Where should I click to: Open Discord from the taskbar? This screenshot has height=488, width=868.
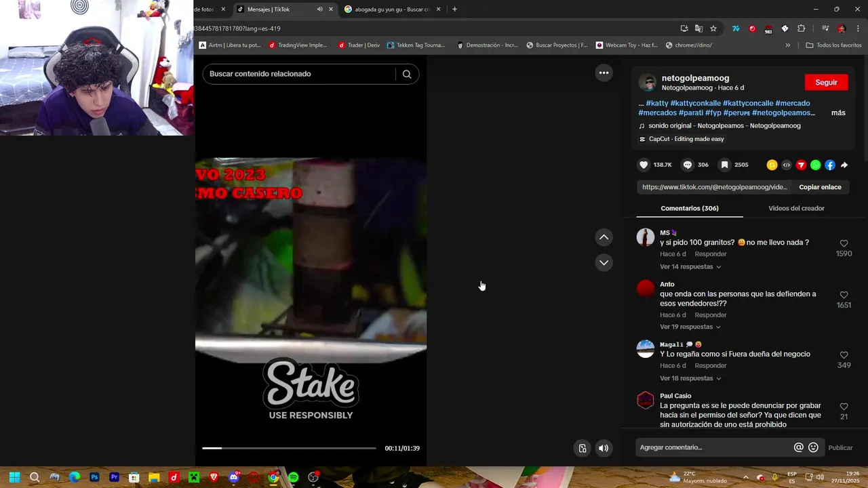coord(234,477)
